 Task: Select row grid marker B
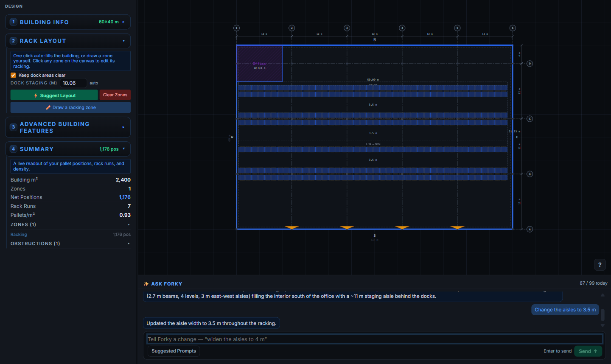point(530,174)
